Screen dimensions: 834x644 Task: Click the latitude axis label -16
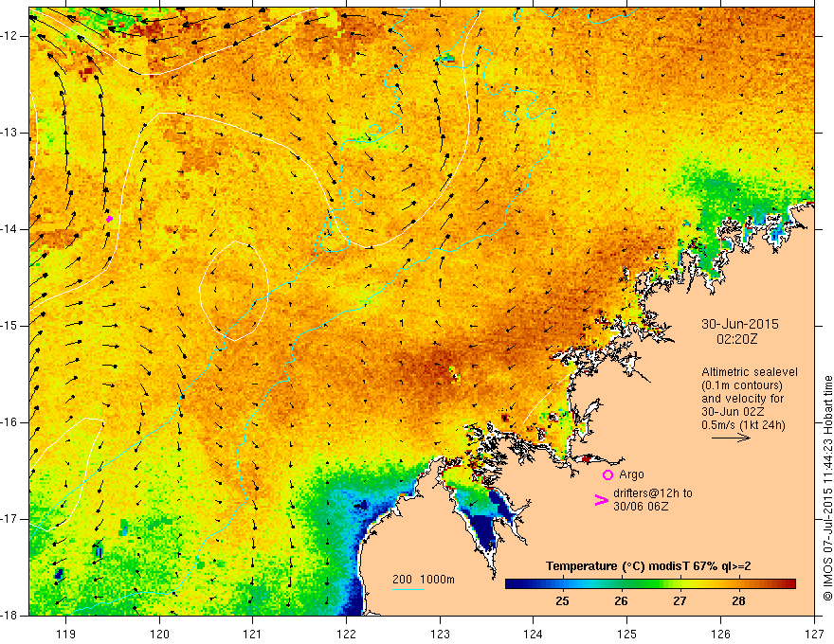[9, 422]
